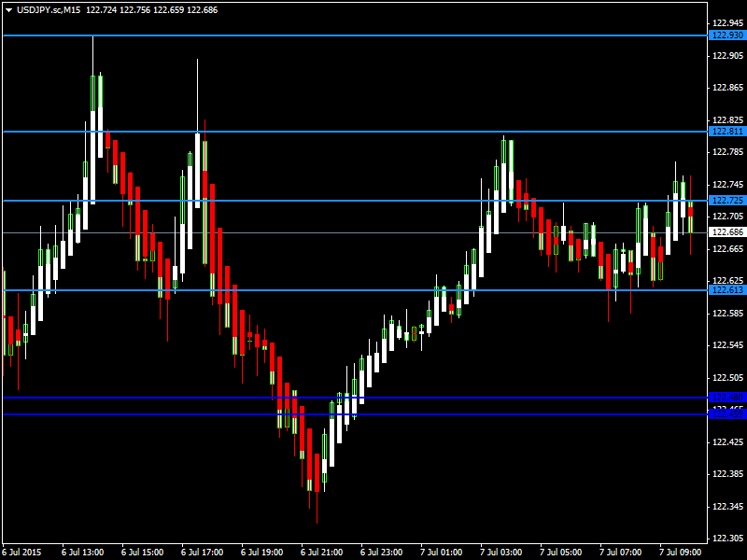Click the 122.613 blue price label
The height and width of the screenshot is (560, 747).
point(726,290)
